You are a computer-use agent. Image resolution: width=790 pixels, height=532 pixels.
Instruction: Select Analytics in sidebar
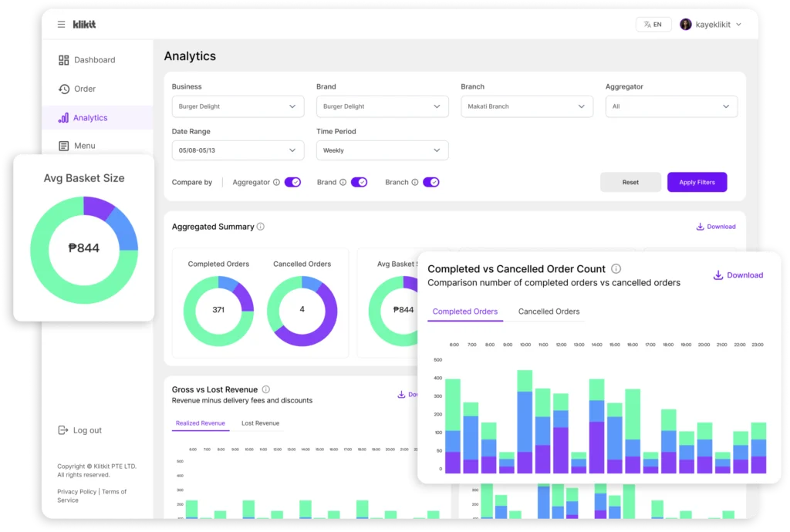pos(97,118)
